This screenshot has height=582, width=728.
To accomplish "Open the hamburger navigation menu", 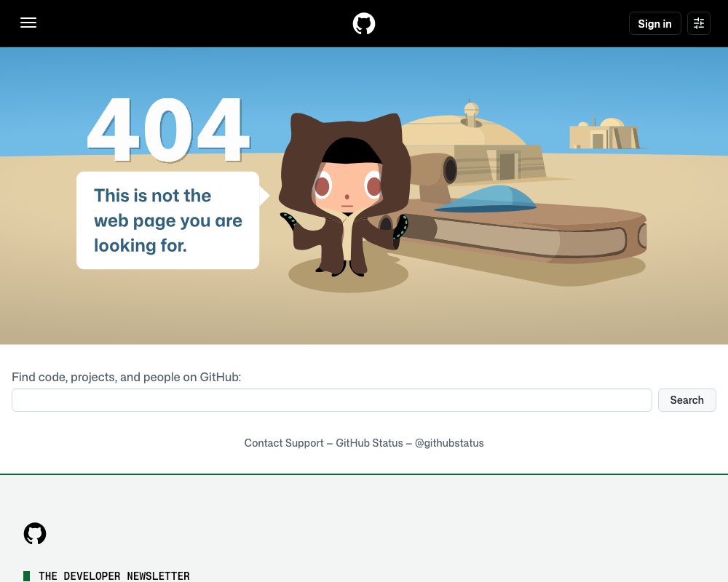I will 28,23.
